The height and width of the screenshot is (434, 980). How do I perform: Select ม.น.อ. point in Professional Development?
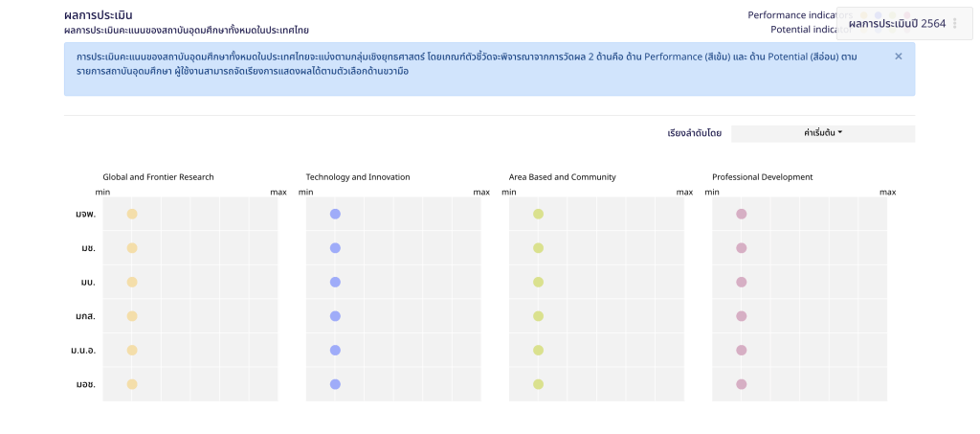[x=742, y=351]
